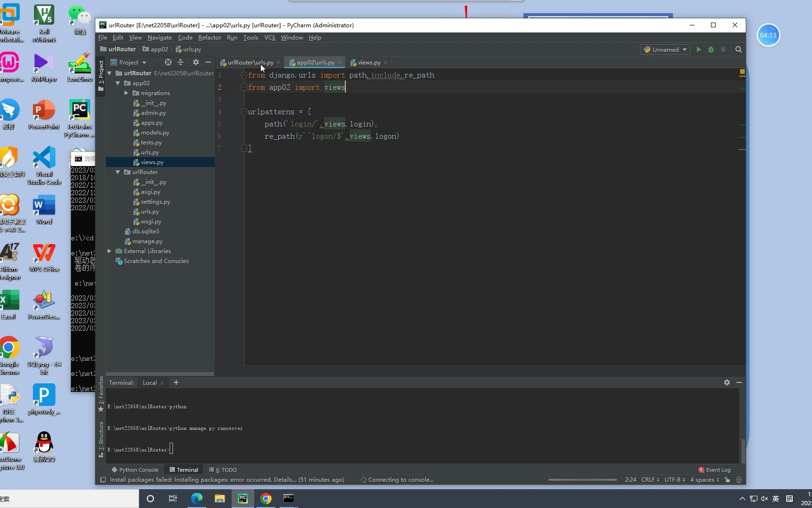Open Microsoft Edge from taskbar
The height and width of the screenshot is (508, 812).
[x=197, y=499]
